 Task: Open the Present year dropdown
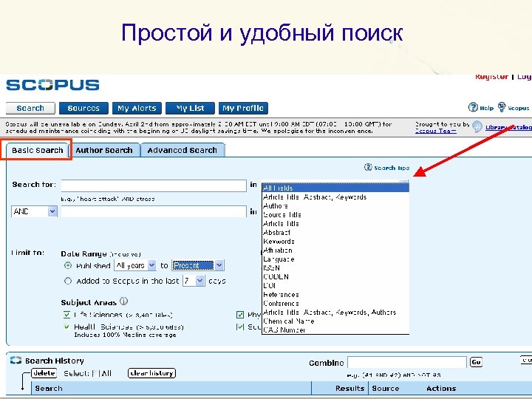click(x=198, y=265)
